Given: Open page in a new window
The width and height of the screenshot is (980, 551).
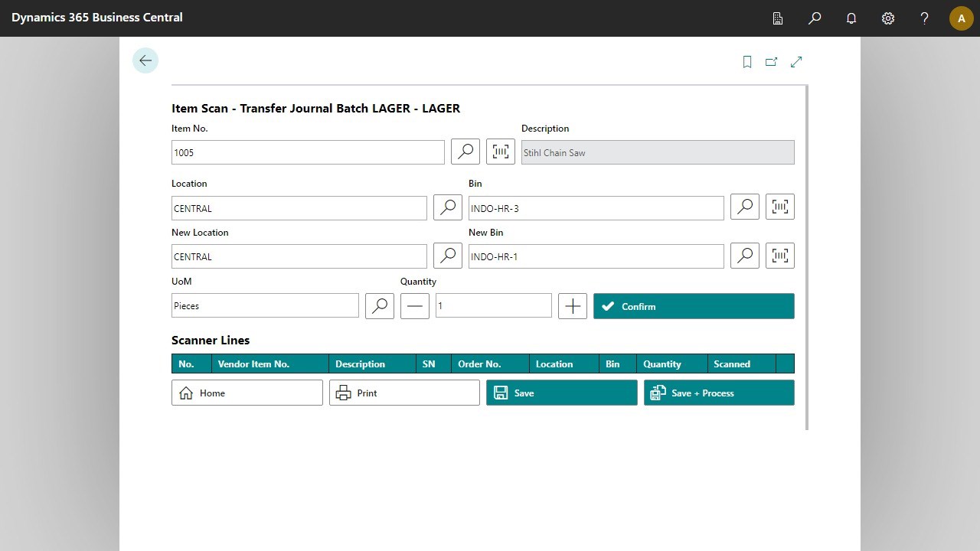Looking at the screenshot, I should click(x=772, y=61).
